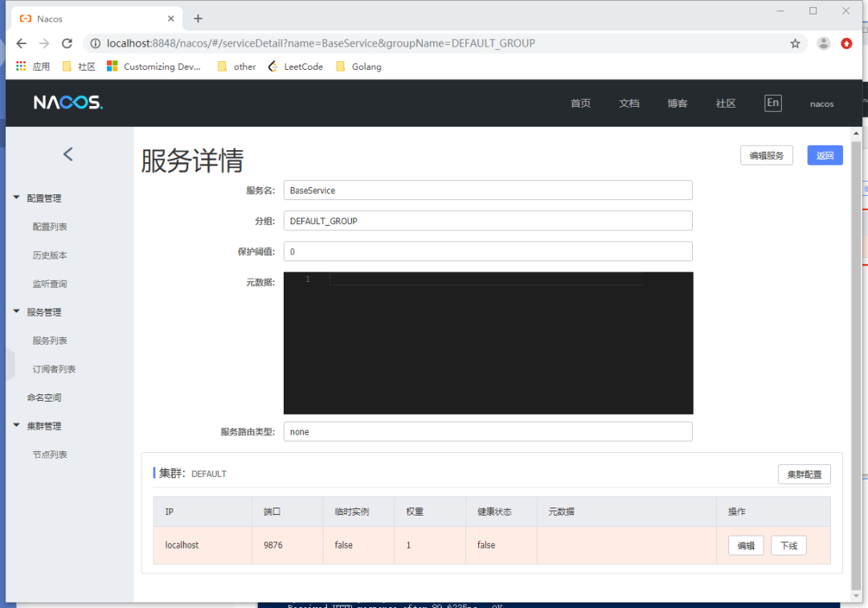Screen dimensions: 868x608
Task: Bookmark this page with star icon
Action: [x=795, y=43]
